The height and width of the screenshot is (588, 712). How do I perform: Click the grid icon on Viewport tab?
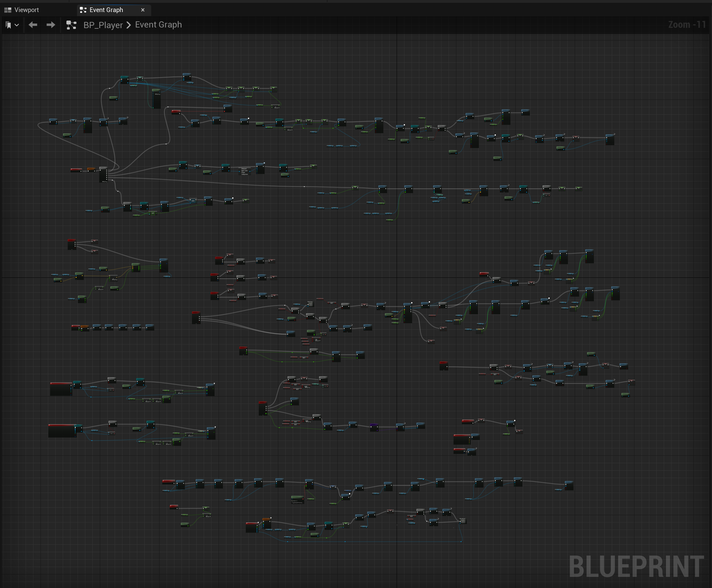[x=8, y=10]
